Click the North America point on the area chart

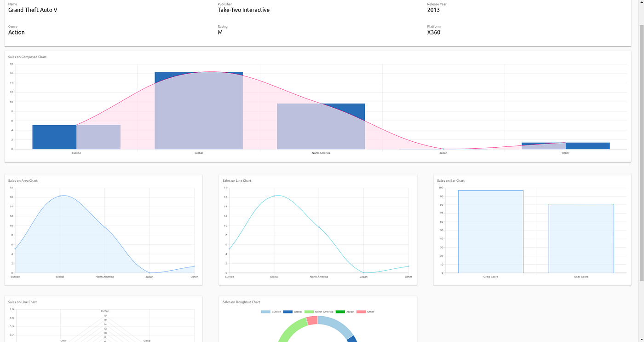104,227
